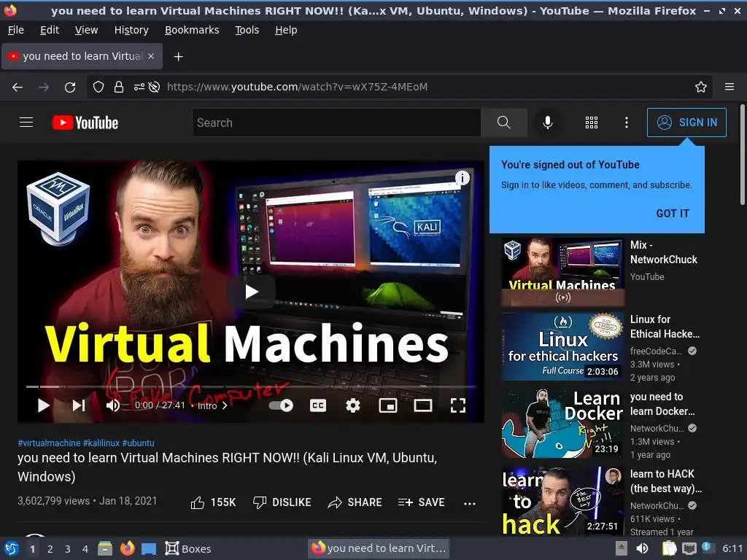
Task: Like the video (155K)
Action: (213, 502)
